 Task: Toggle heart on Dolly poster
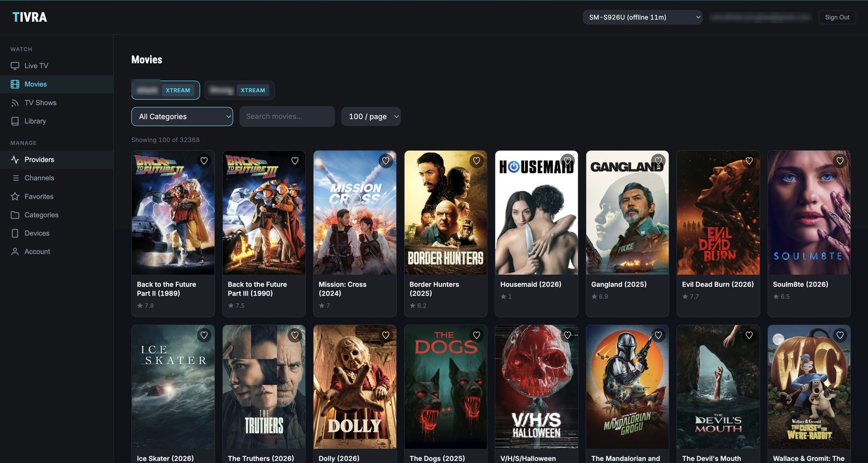point(386,336)
